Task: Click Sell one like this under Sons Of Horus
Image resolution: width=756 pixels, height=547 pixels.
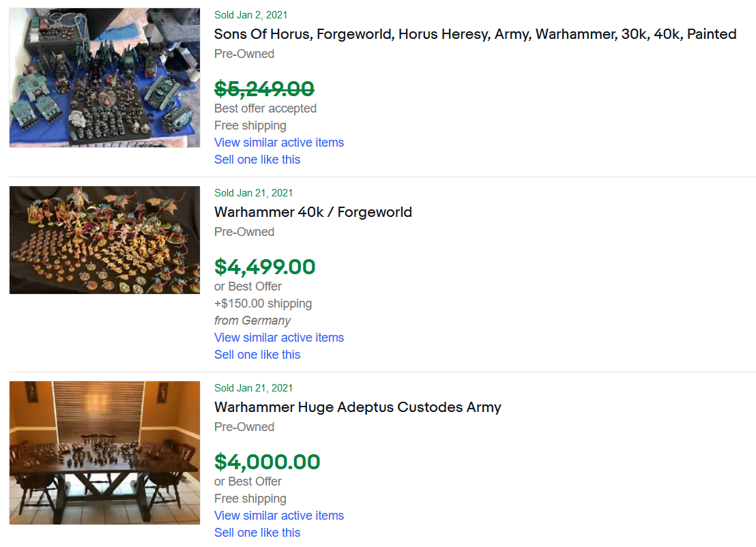Action: coord(257,160)
